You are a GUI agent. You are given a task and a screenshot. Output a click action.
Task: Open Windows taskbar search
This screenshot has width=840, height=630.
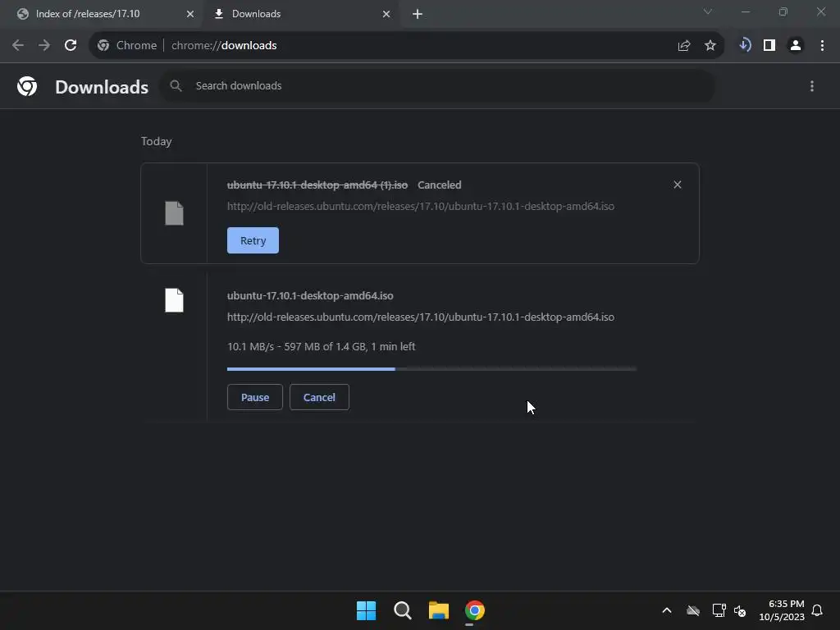[x=402, y=610]
